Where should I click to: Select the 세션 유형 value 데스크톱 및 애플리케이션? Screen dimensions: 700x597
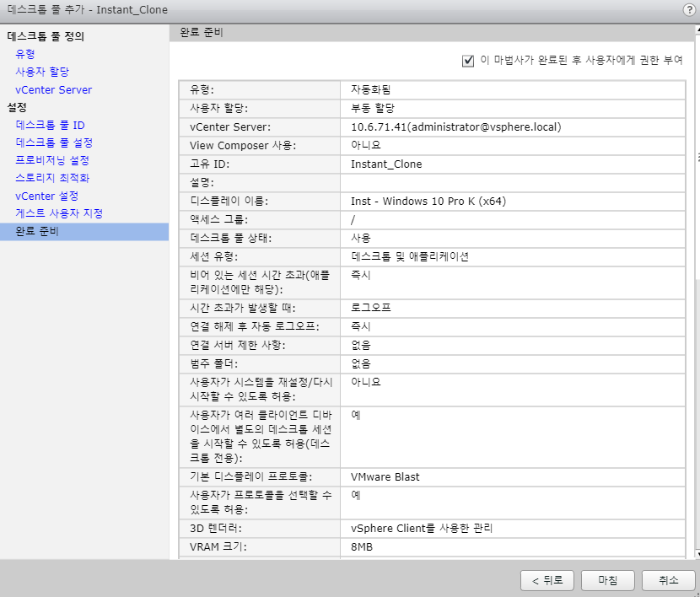tap(410, 256)
